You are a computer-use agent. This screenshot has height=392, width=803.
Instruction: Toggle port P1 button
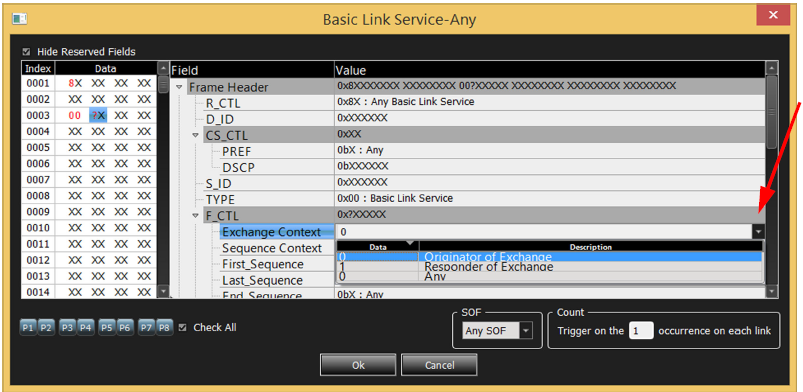tap(29, 327)
